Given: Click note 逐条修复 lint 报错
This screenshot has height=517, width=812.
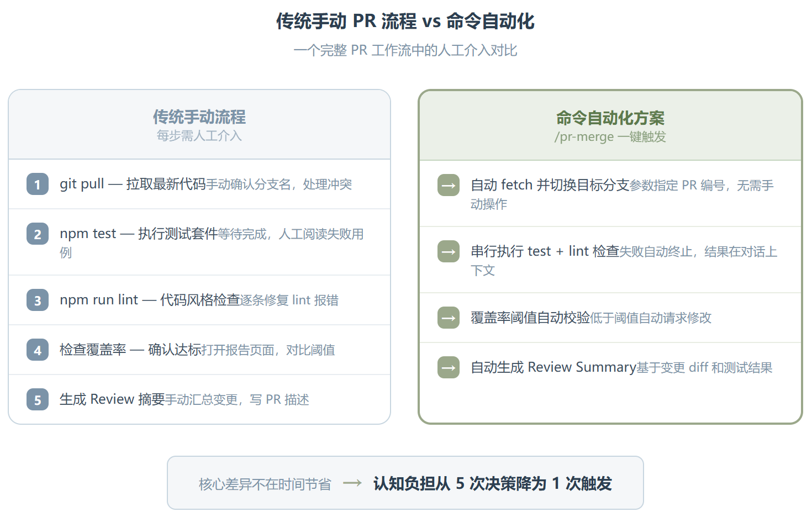Looking at the screenshot, I should pos(289,300).
